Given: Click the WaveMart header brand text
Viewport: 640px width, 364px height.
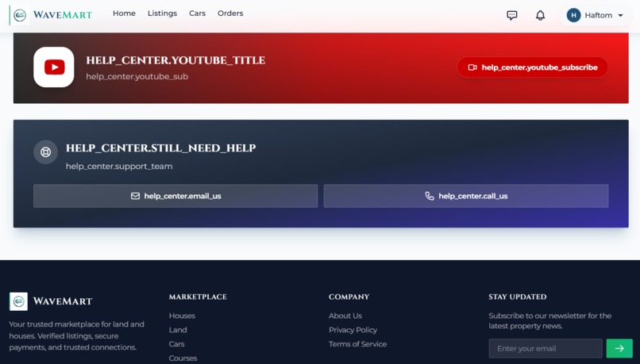Looking at the screenshot, I should (x=63, y=15).
